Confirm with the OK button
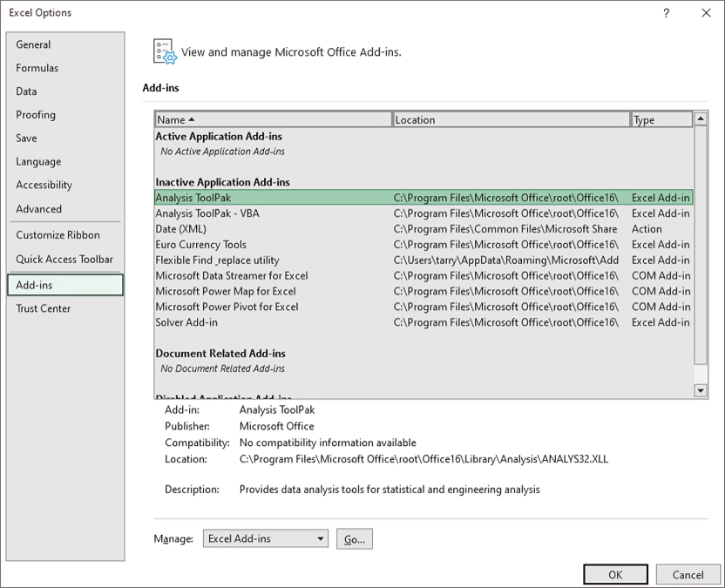725x588 pixels. [615, 575]
